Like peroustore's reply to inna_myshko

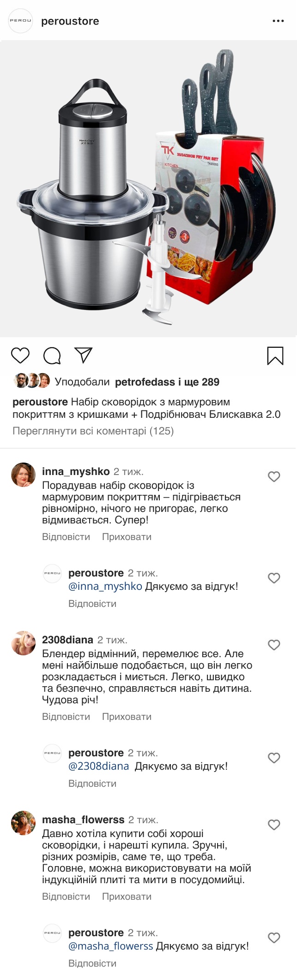(274, 578)
